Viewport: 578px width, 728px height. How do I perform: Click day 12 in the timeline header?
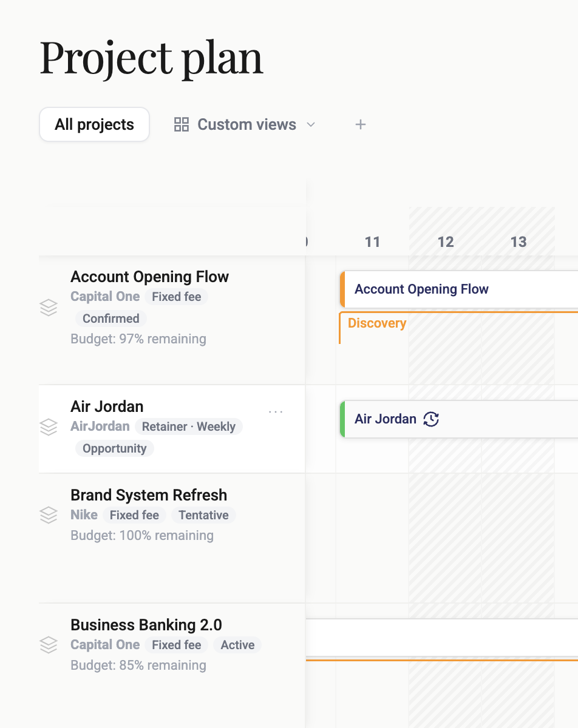446,242
